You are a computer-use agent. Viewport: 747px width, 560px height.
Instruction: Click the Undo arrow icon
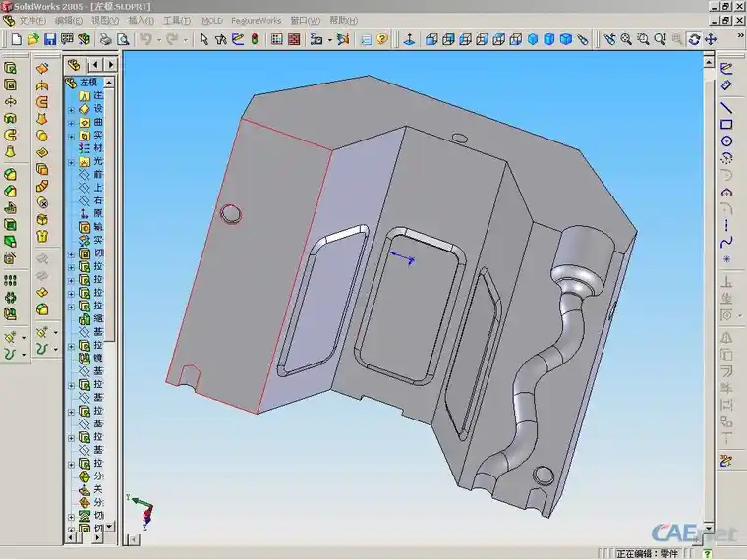click(145, 39)
